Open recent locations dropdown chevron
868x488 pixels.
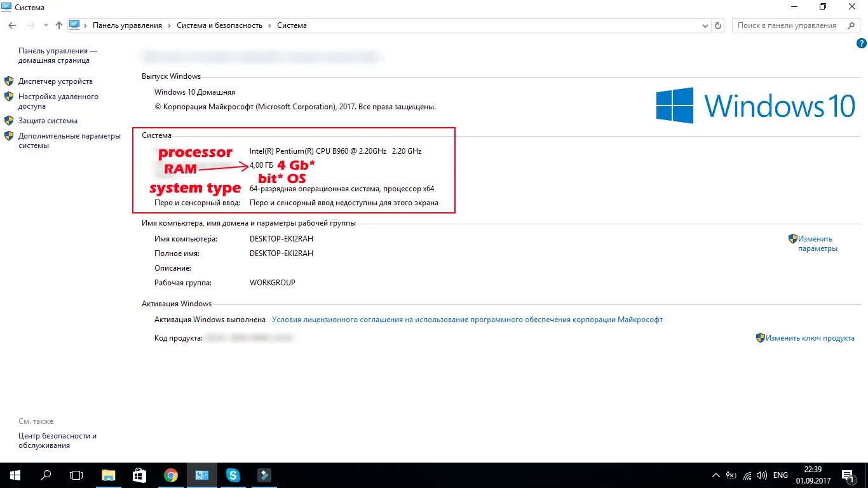[46, 25]
